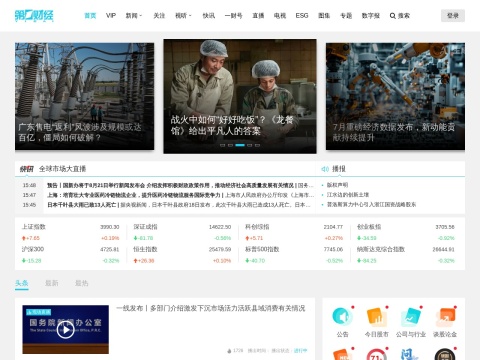The width and height of the screenshot is (480, 360).
Task: Play the 国务院新闻办公室 video
Action: click(x=65, y=329)
